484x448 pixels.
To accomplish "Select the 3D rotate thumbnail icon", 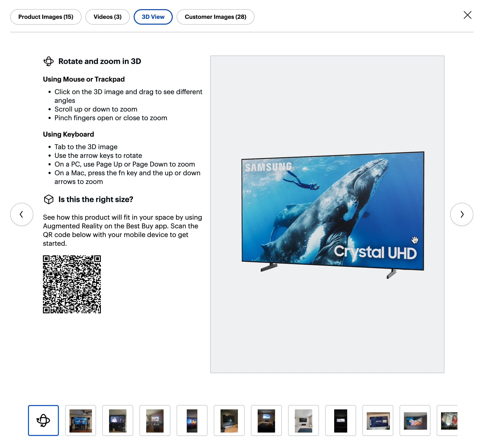I will point(43,420).
